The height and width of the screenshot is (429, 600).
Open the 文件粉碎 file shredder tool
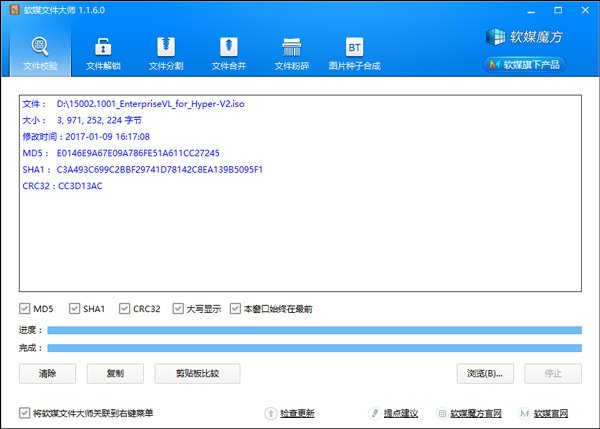[292, 54]
